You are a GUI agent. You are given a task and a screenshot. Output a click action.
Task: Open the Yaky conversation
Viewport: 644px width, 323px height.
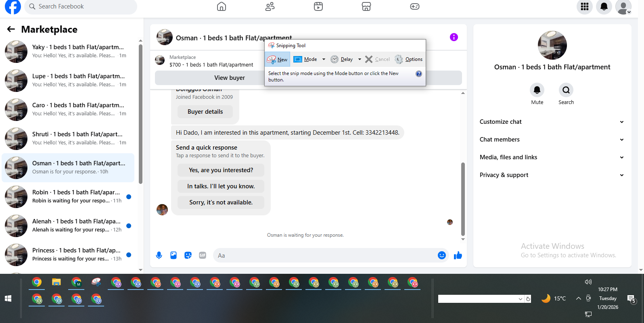(68, 51)
